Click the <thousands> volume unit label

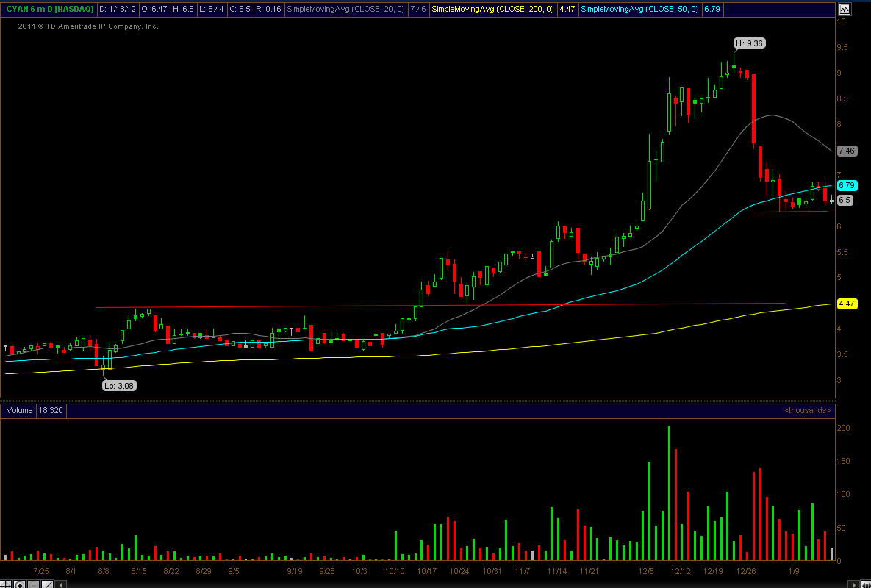point(808,410)
